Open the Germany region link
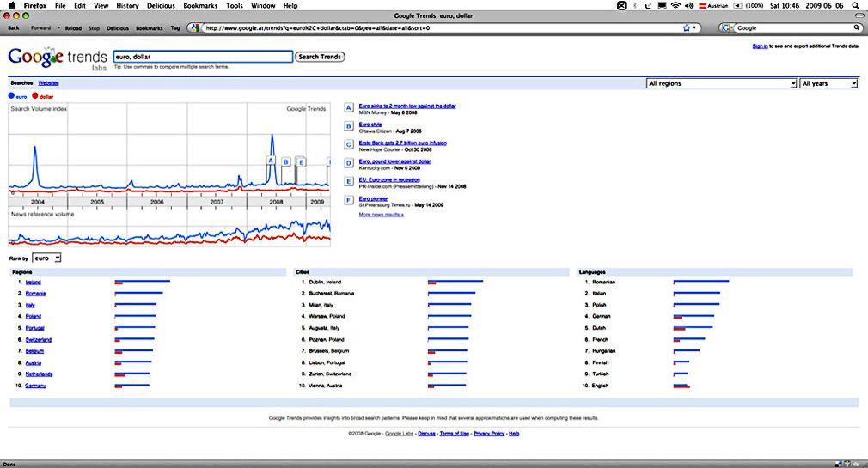The width and height of the screenshot is (868, 468). point(35,386)
